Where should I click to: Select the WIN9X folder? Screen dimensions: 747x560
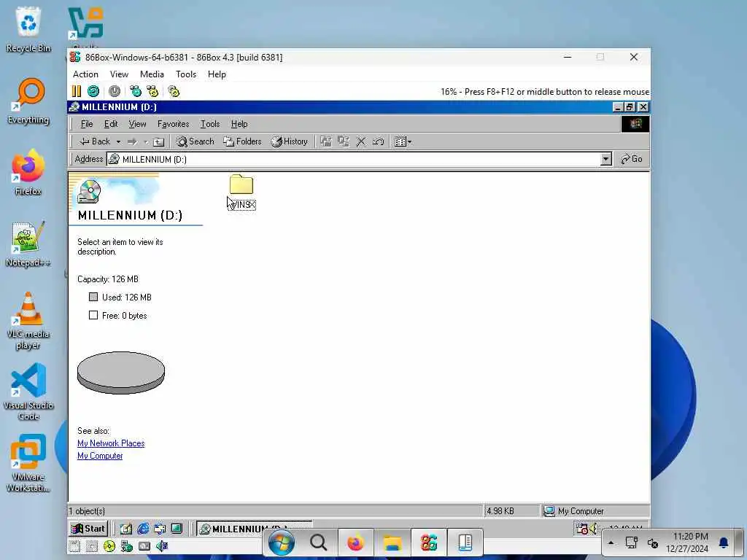pyautogui.click(x=241, y=192)
